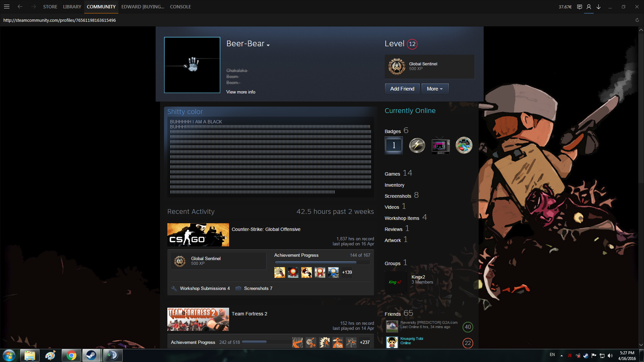Open account user icon dropdown
The height and width of the screenshot is (362, 644).
[x=589, y=7]
